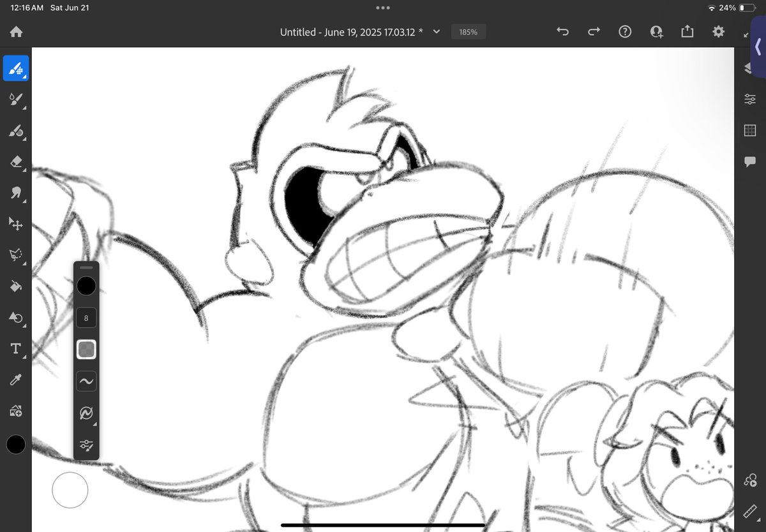Open brush color swatch in tool options

tap(86, 286)
